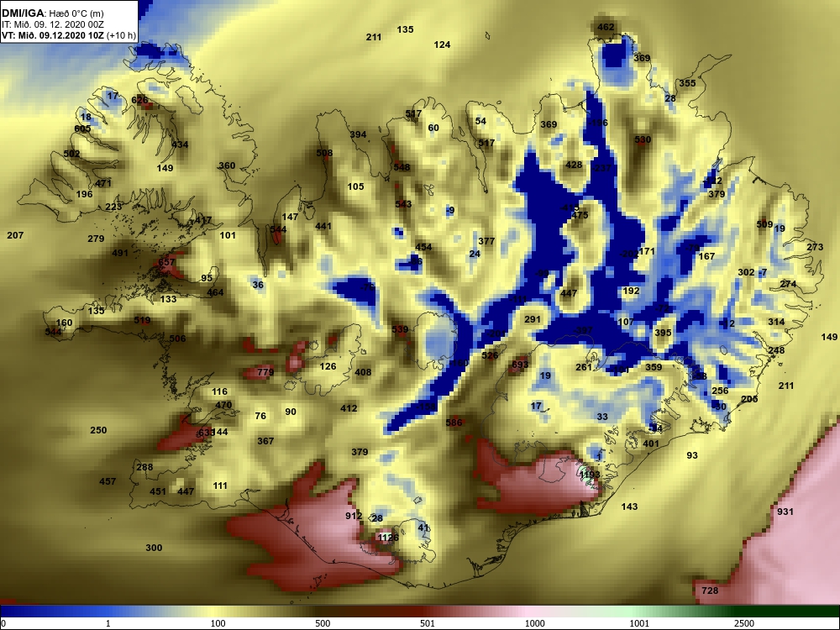Screen dimensions: 840x630
Task: Click the map value '462' in the northeast
Action: (606, 27)
